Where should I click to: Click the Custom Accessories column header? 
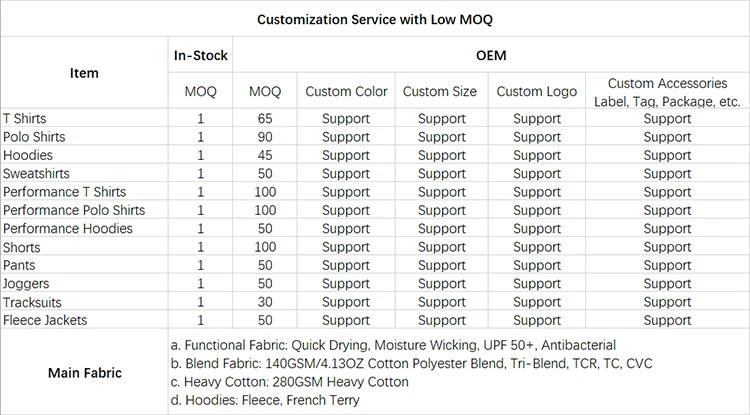coord(667,92)
